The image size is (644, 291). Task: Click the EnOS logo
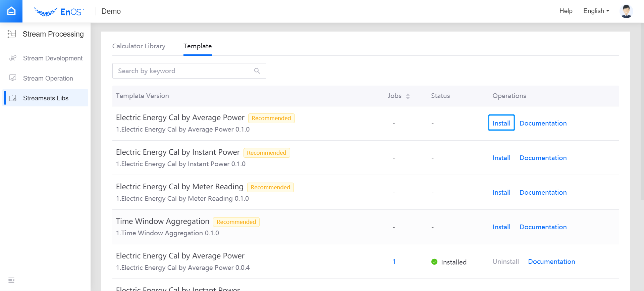(59, 12)
